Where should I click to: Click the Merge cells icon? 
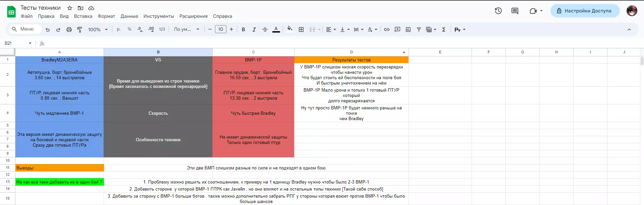click(312, 30)
